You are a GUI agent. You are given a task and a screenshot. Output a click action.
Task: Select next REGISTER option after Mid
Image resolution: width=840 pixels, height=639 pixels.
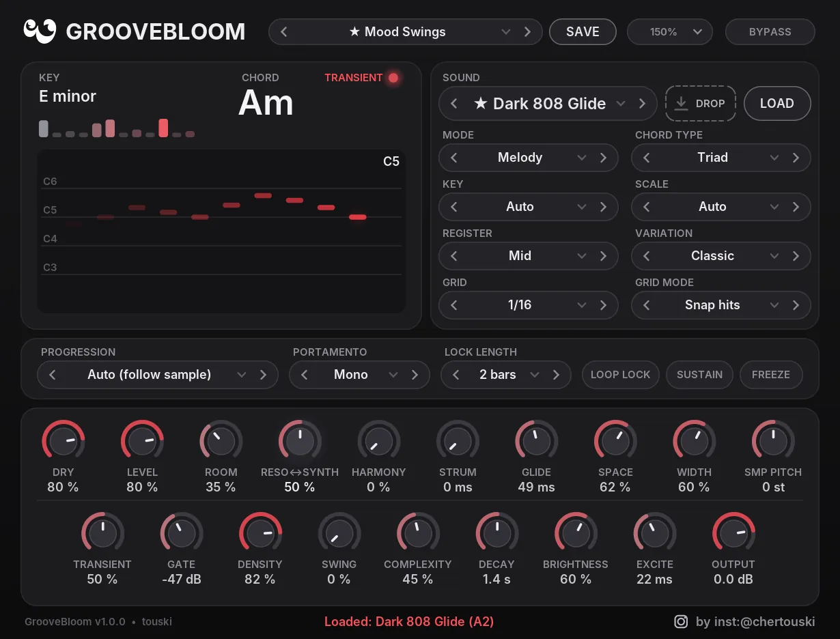pos(603,255)
